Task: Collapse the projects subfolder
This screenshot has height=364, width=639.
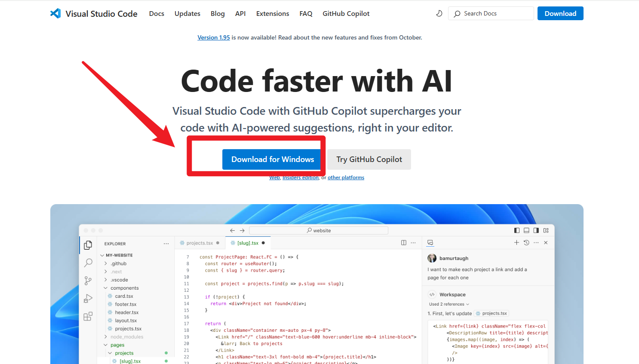Action: pos(110,353)
